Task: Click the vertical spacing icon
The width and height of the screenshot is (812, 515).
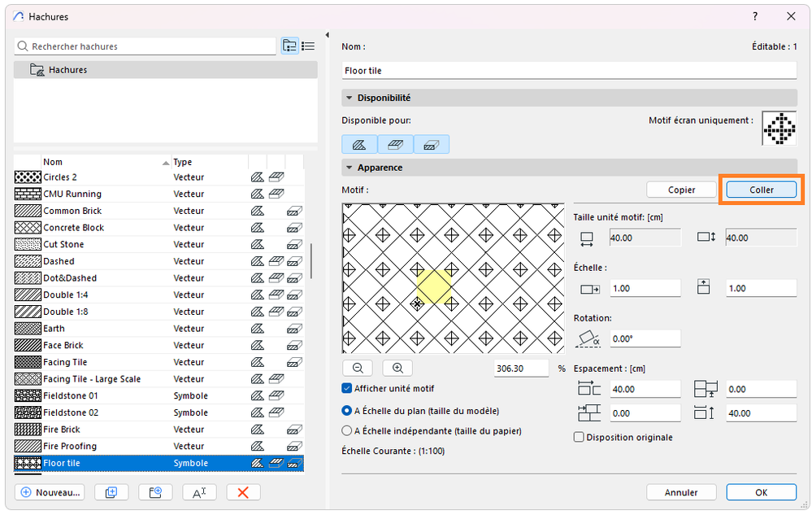Action: pyautogui.click(x=704, y=413)
